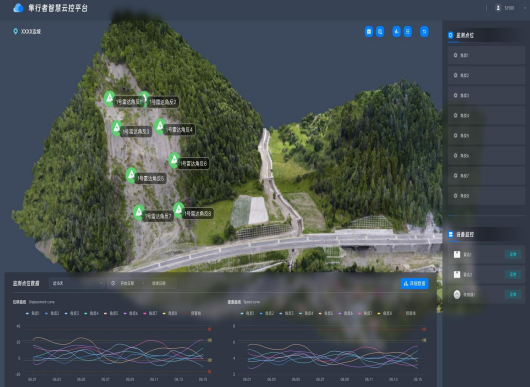
Task: Select 角反8 in the monitoring points list
Action: click(x=486, y=196)
